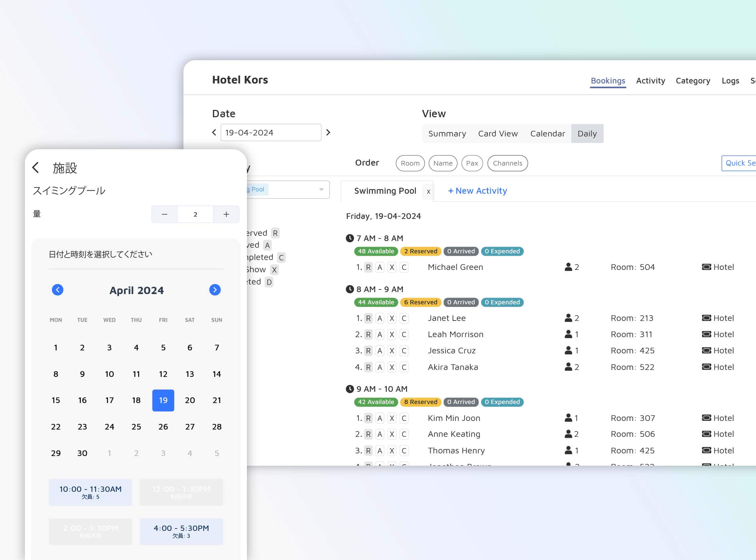Switch to Calendar view
This screenshot has height=560, width=756.
click(x=548, y=133)
